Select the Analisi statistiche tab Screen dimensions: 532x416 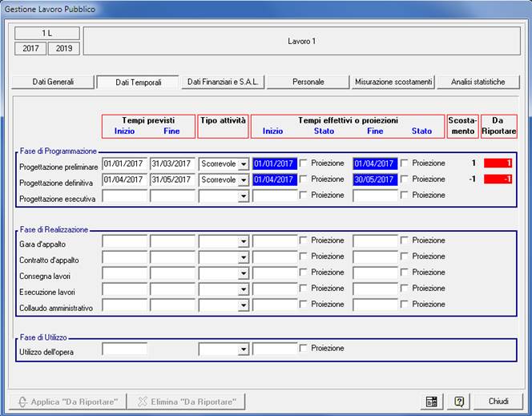click(478, 82)
